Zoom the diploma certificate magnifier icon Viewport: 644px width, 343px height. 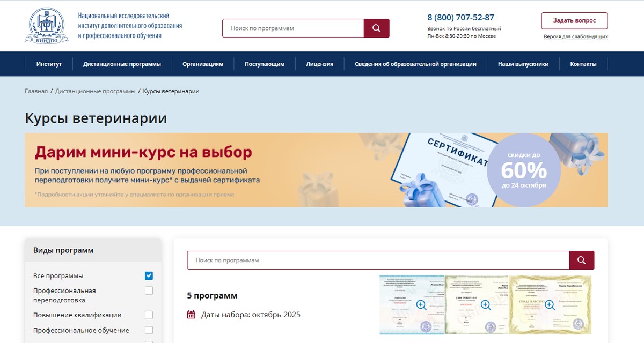pos(421,305)
